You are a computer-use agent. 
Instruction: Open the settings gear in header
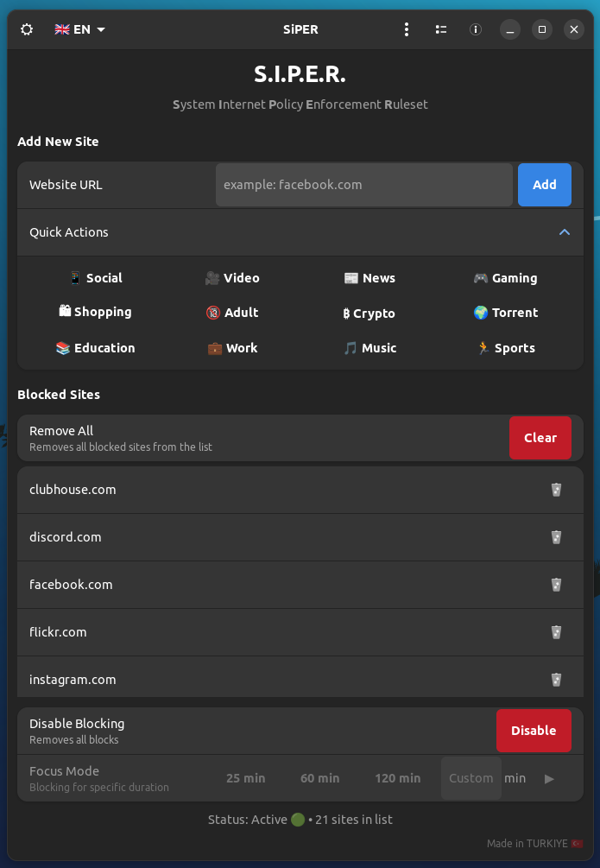point(27,29)
